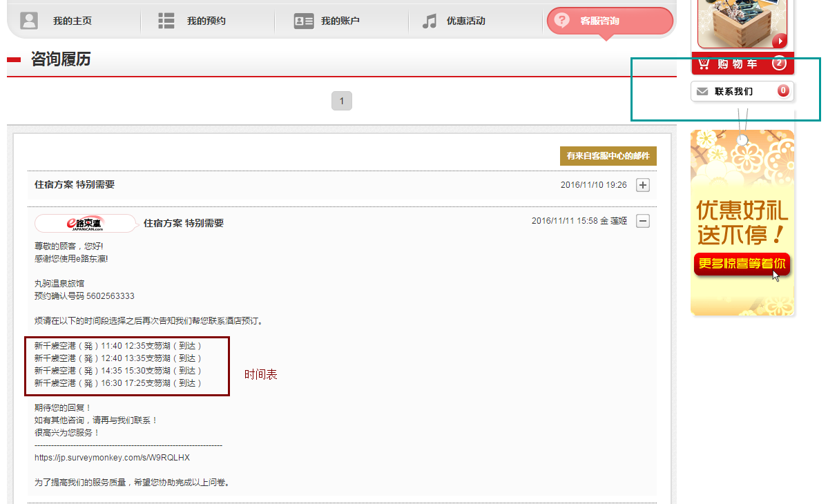Click the 有来自客服中心的邮件 button

(608, 155)
